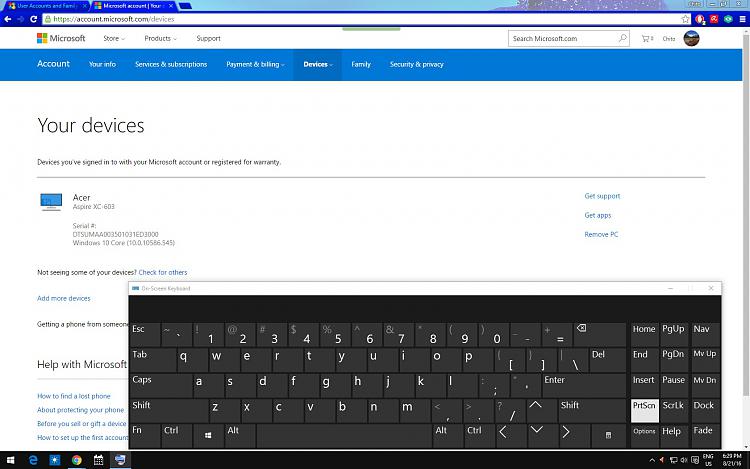Viewport: 750px width, 469px height.
Task: Open the Support menu item
Action: [208, 38]
